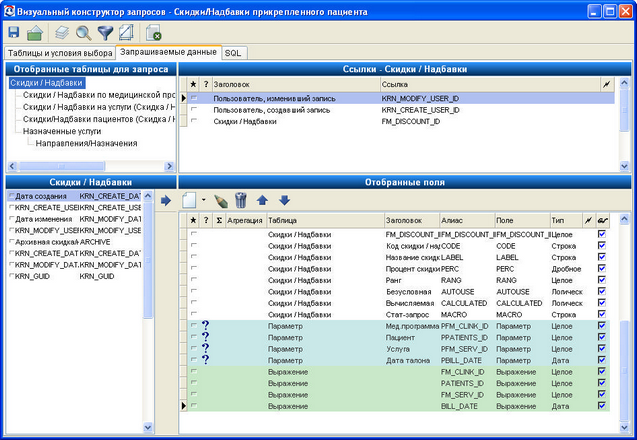Click question mark icon in PPATIENTS_ID row
The height and width of the screenshot is (440, 637).
206,337
